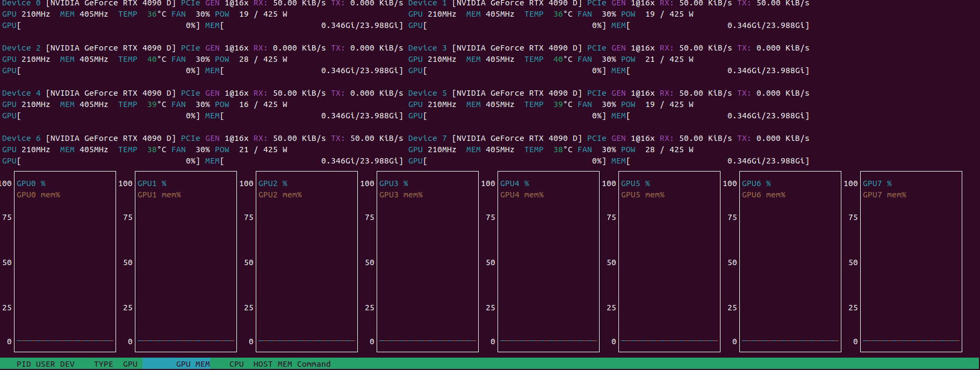
Task: Click the Device 7 title text
Action: tap(428, 138)
